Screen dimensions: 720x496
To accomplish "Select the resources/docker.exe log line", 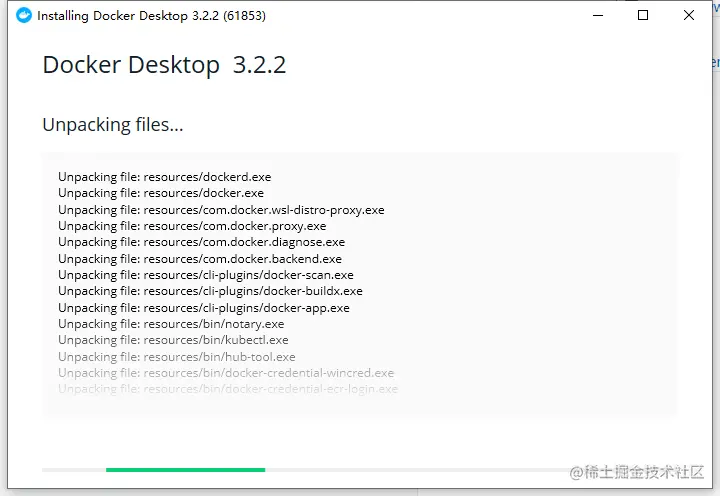I will tap(161, 193).
